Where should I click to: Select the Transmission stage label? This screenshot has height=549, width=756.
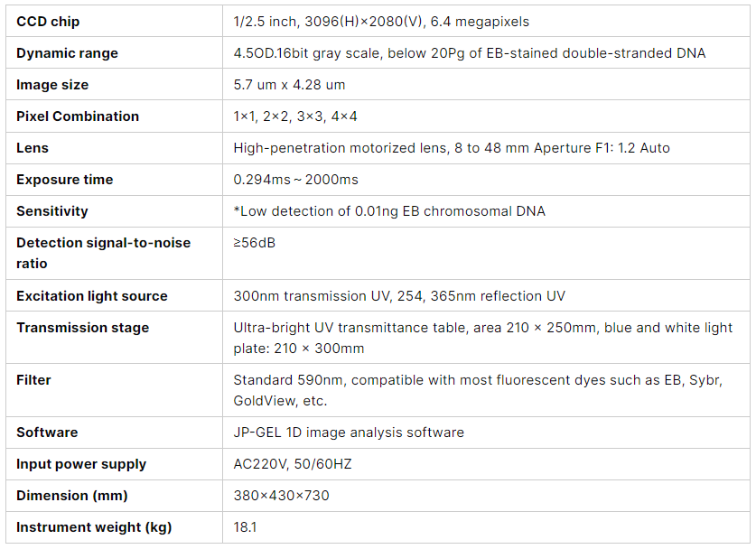pyautogui.click(x=82, y=328)
